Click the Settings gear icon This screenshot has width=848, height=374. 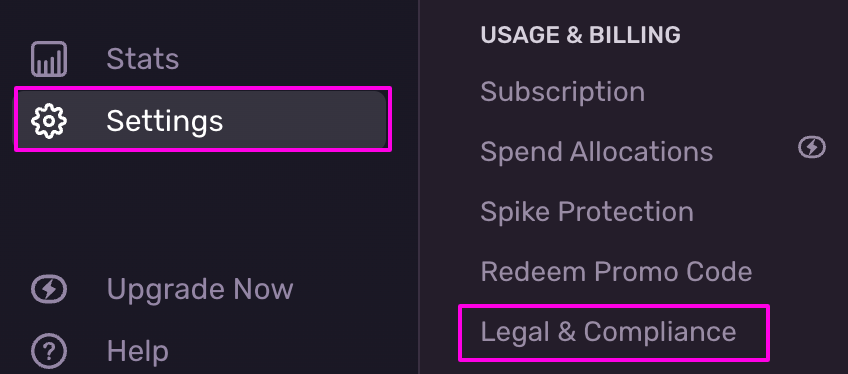49,121
